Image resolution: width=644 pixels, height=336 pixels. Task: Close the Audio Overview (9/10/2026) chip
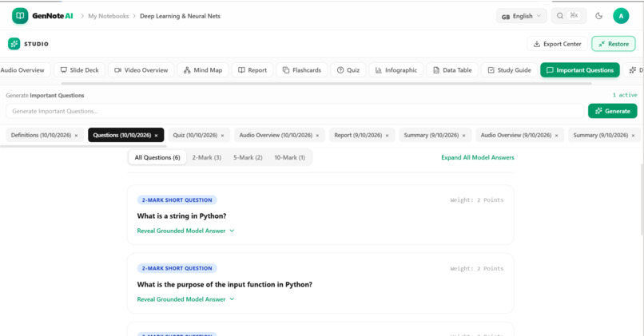pos(557,136)
